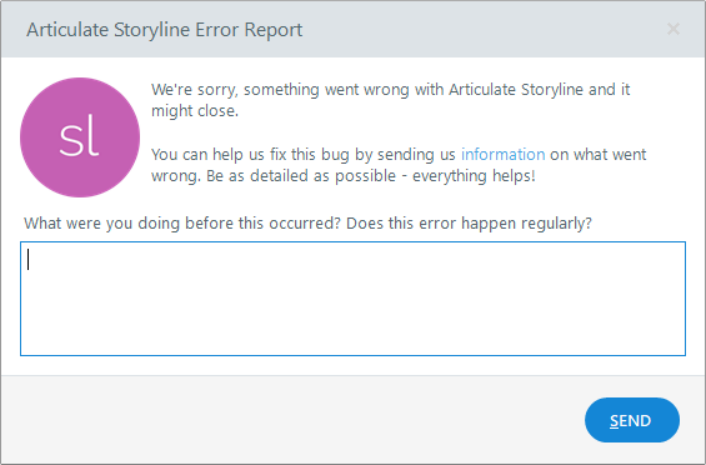Image resolution: width=706 pixels, height=465 pixels.
Task: Focus the error description text box
Action: pyautogui.click(x=352, y=298)
